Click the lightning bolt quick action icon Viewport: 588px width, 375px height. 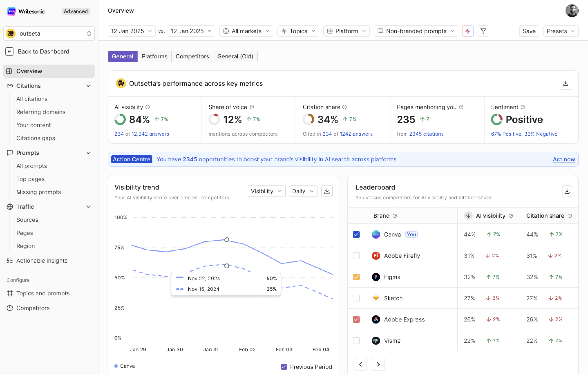tap(468, 31)
